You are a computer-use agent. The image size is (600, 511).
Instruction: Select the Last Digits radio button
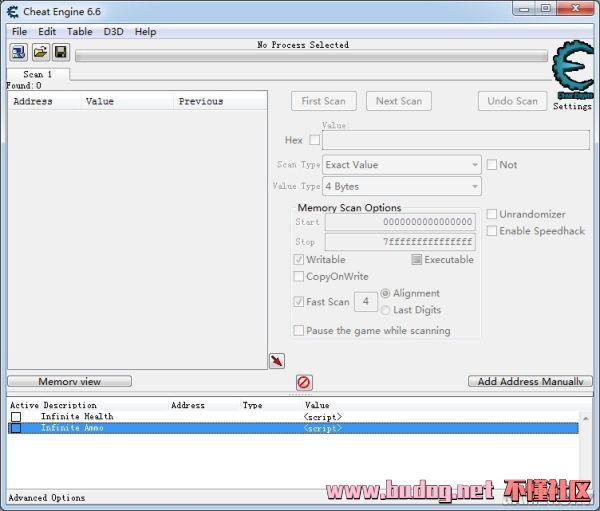tap(385, 310)
